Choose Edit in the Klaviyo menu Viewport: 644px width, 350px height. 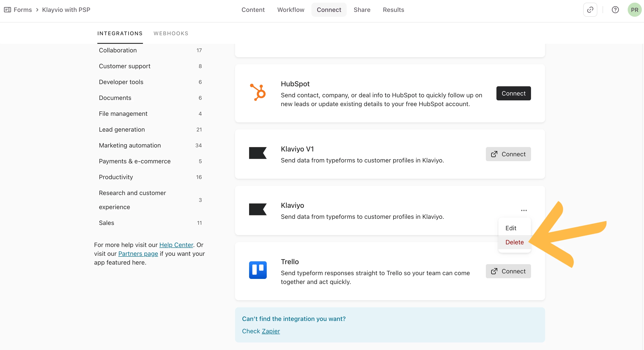coord(511,228)
